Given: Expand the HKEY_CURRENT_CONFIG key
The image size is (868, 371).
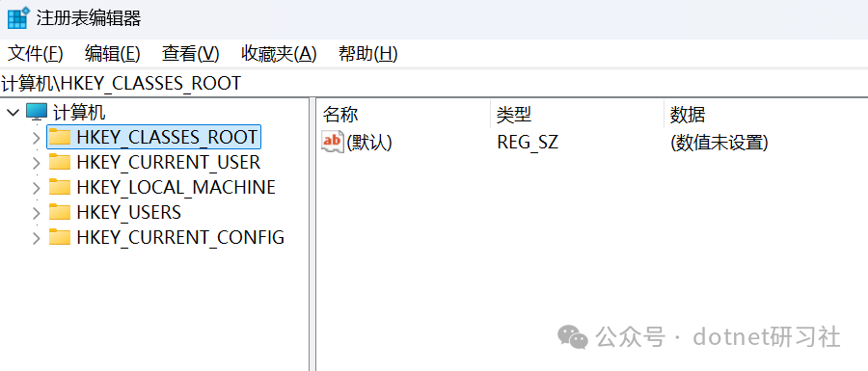Looking at the screenshot, I should pyautogui.click(x=37, y=238).
